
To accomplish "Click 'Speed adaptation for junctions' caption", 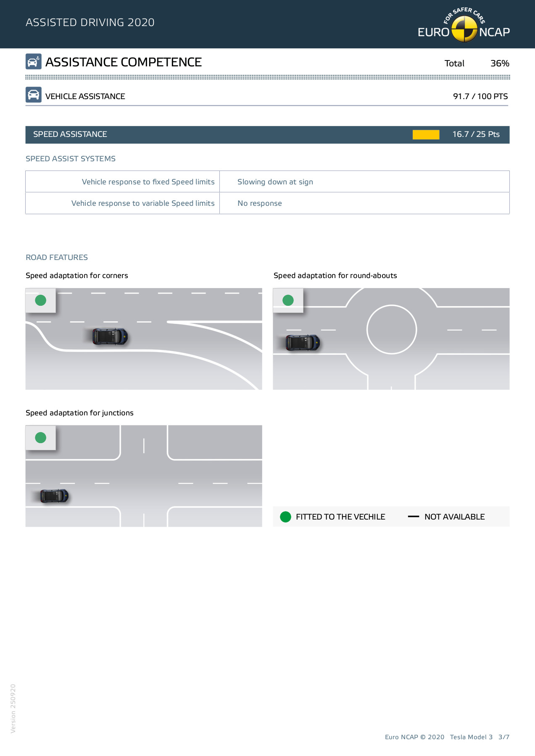I will [x=79, y=413].
